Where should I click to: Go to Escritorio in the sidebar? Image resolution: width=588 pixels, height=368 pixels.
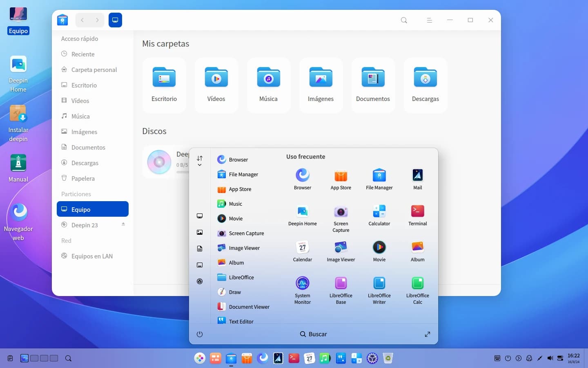click(x=93, y=85)
